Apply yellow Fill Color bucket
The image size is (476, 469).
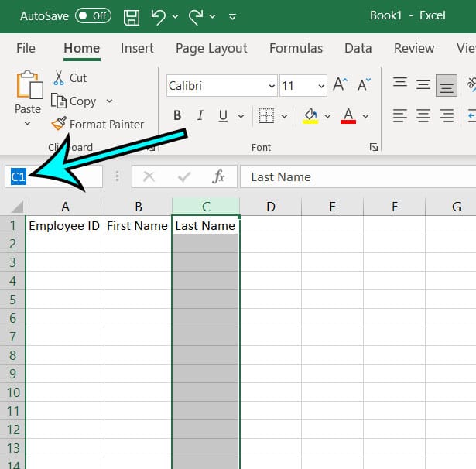click(x=310, y=116)
